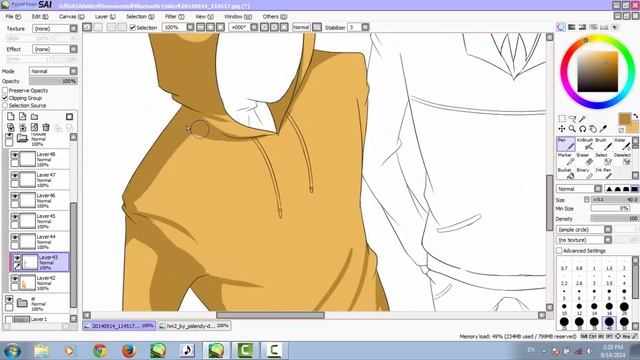The width and height of the screenshot is (640, 360).
Task: Create a new linework layer
Action: click(x=22, y=117)
